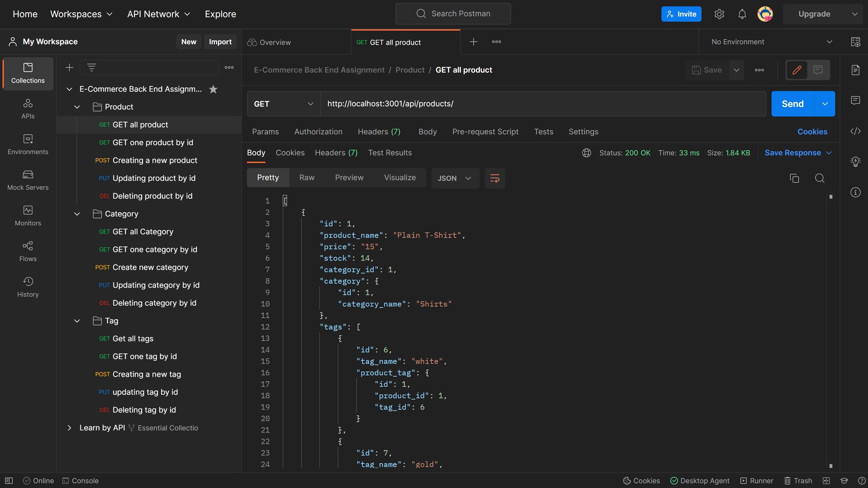Collapse the Category folder in sidebar

[x=76, y=214]
